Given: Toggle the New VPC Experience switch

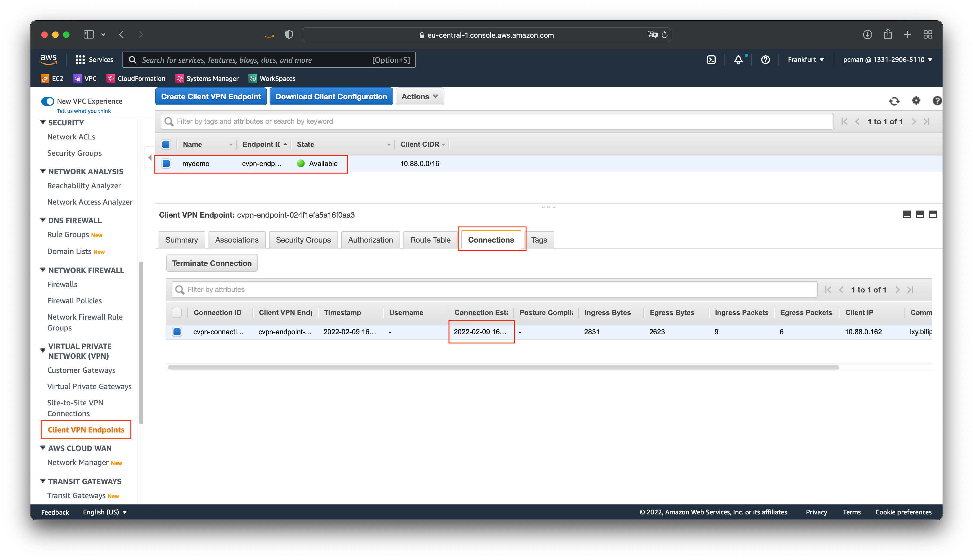Looking at the screenshot, I should click(48, 101).
